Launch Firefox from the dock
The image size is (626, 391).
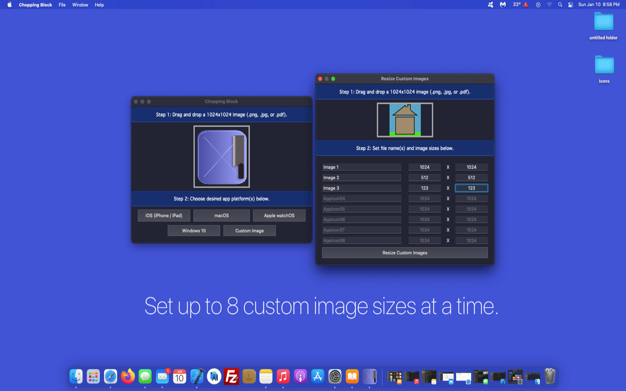pyautogui.click(x=128, y=376)
